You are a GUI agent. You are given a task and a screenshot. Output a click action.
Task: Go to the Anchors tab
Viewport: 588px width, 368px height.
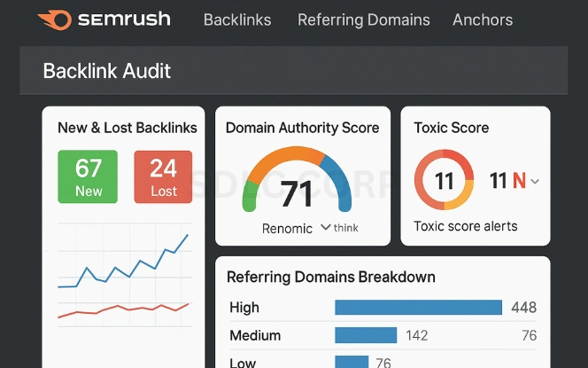click(483, 20)
